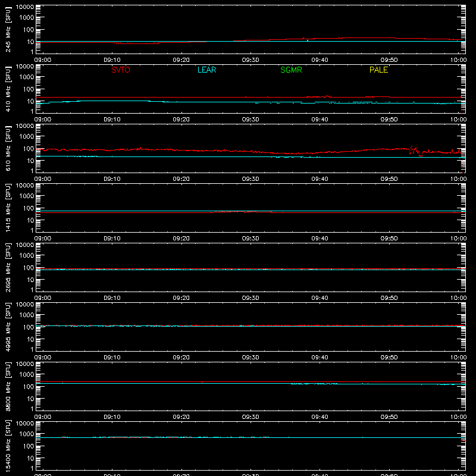This screenshot has width=476, height=476.
Task: Click the 1000 tick label on 410 MHz plot
Action: point(27,77)
